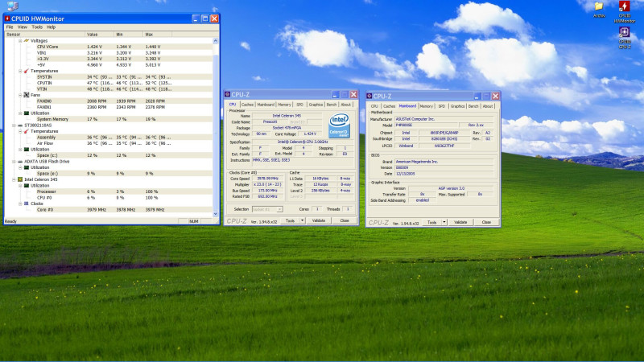Image resolution: width=644 pixels, height=362 pixels.
Task: Open the About tab in the Mainboard CPU-Z window
Action: click(488, 106)
